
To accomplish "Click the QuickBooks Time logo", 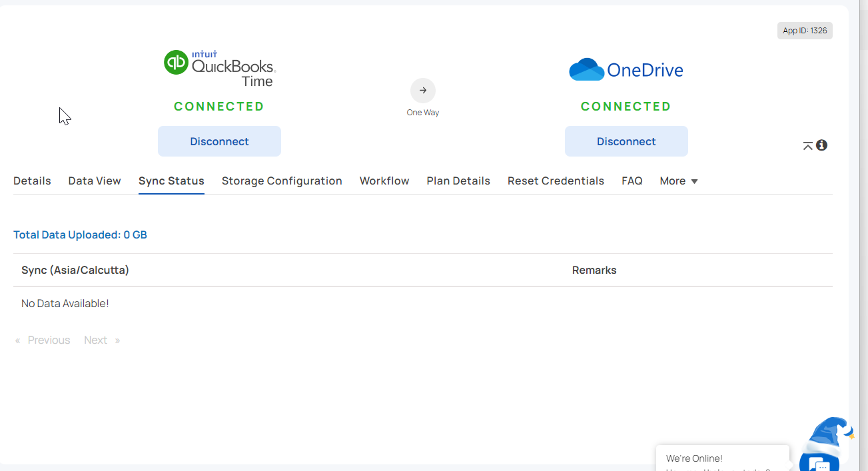I will pos(220,69).
